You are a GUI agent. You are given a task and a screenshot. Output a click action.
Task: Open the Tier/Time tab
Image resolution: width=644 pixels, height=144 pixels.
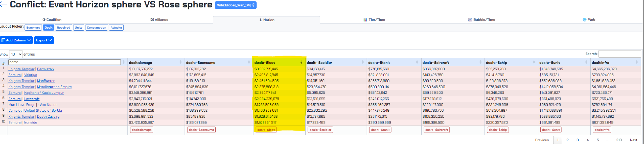pyautogui.click(x=374, y=20)
